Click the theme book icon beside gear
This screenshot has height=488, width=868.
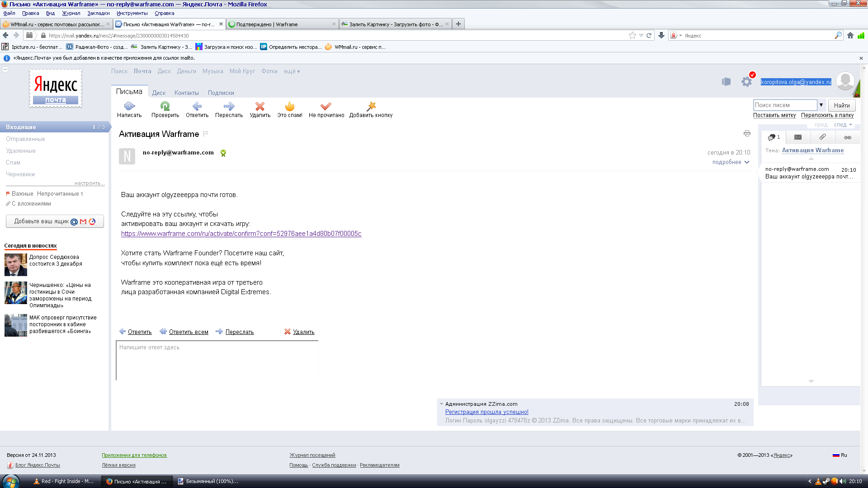tap(726, 82)
